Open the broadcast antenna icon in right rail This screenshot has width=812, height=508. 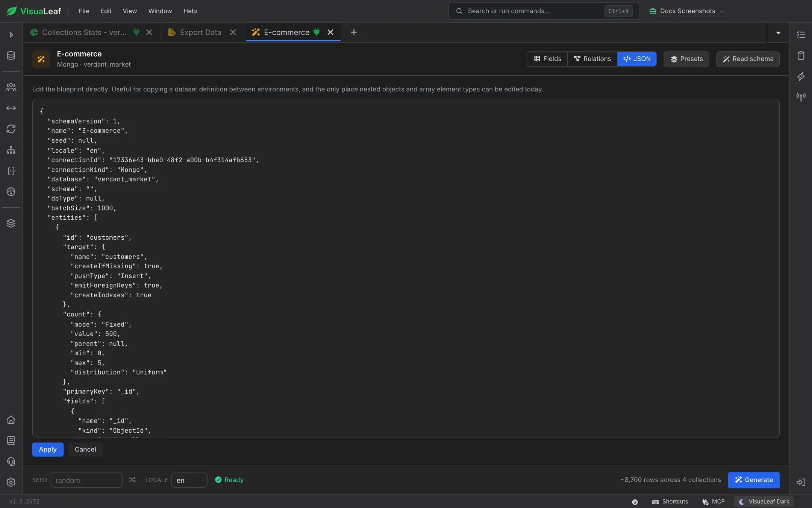(x=801, y=97)
